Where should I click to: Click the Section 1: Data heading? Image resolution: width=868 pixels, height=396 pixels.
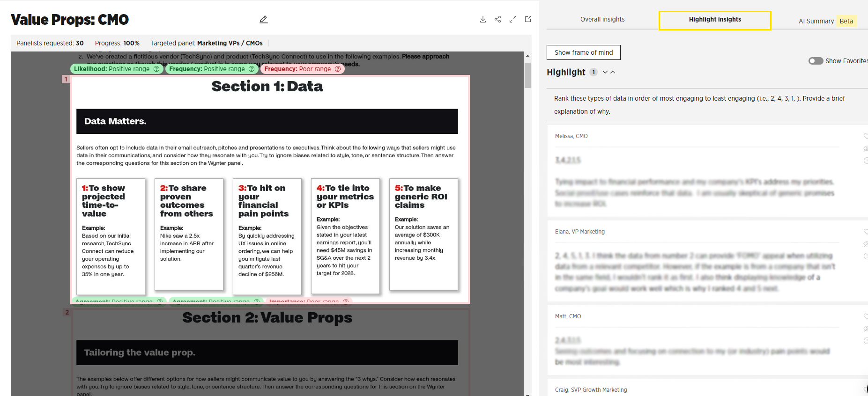[267, 87]
